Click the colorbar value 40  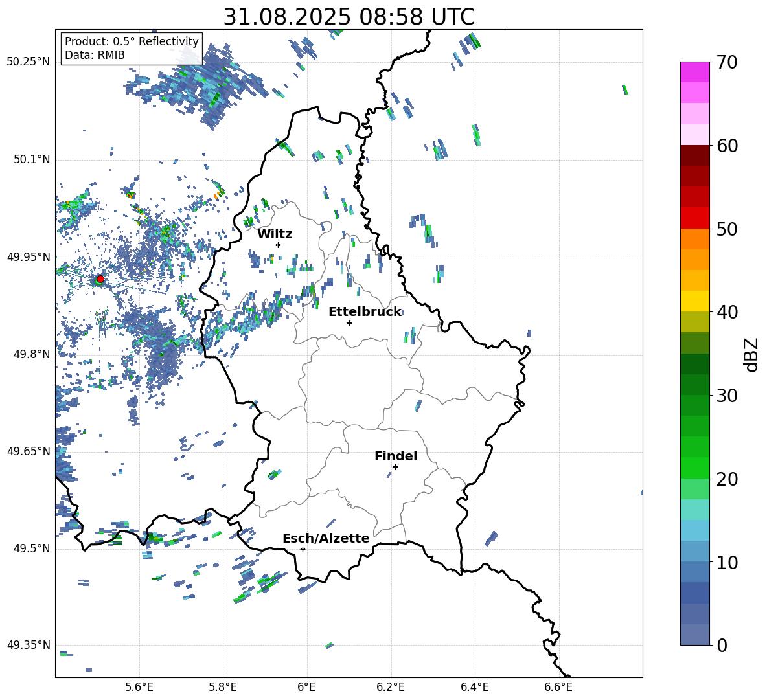click(x=727, y=312)
